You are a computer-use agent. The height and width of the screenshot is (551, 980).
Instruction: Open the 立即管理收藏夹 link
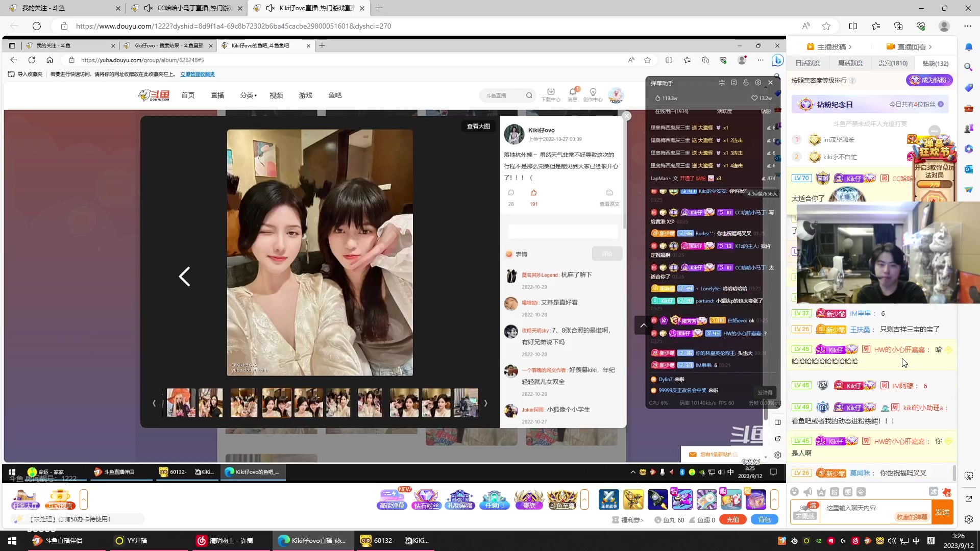pyautogui.click(x=198, y=74)
